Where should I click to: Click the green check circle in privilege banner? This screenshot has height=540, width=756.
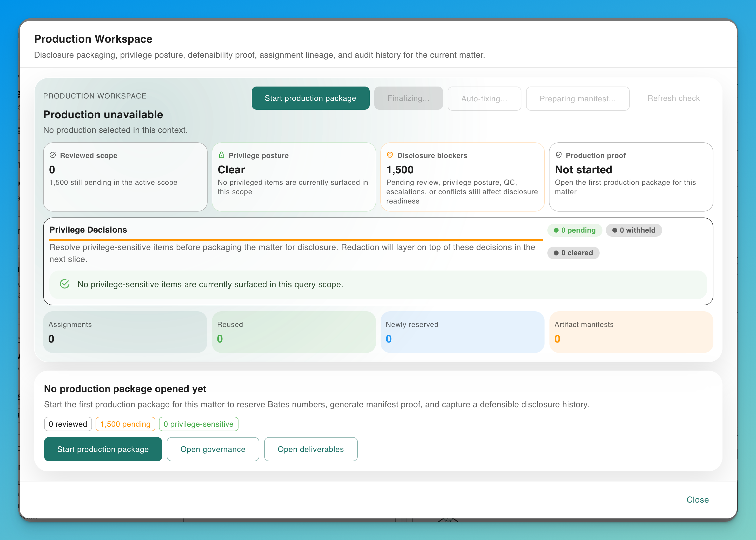click(65, 284)
